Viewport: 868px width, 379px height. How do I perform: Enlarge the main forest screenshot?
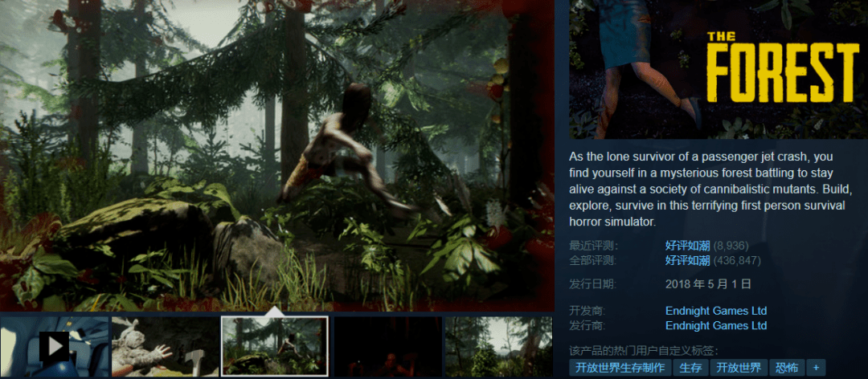(x=277, y=153)
